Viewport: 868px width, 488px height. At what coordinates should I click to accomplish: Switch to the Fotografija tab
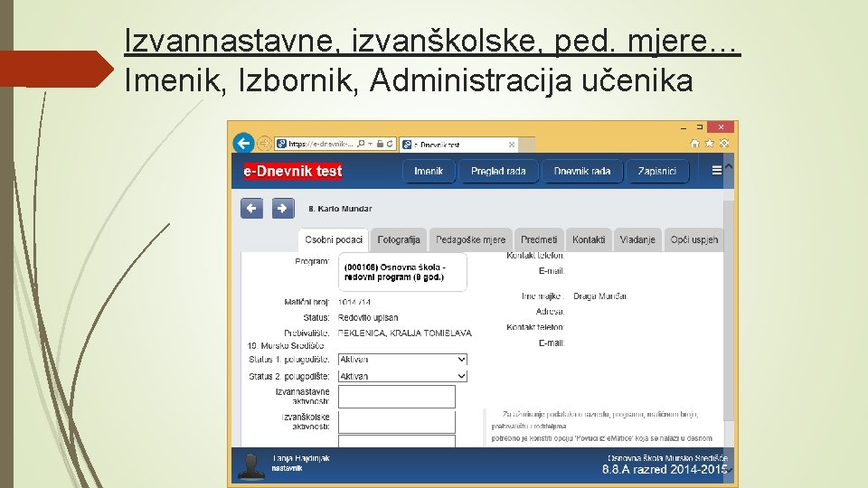coord(399,239)
